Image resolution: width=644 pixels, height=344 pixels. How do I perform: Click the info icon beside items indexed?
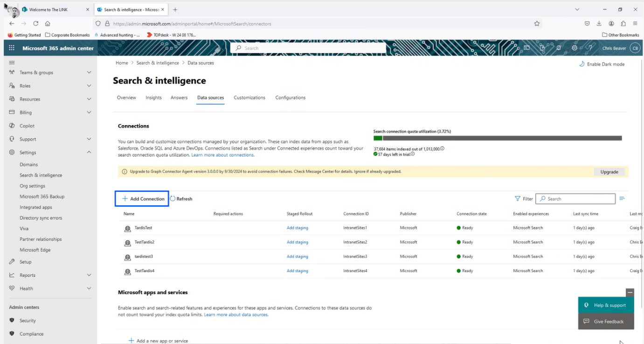pyautogui.click(x=442, y=149)
